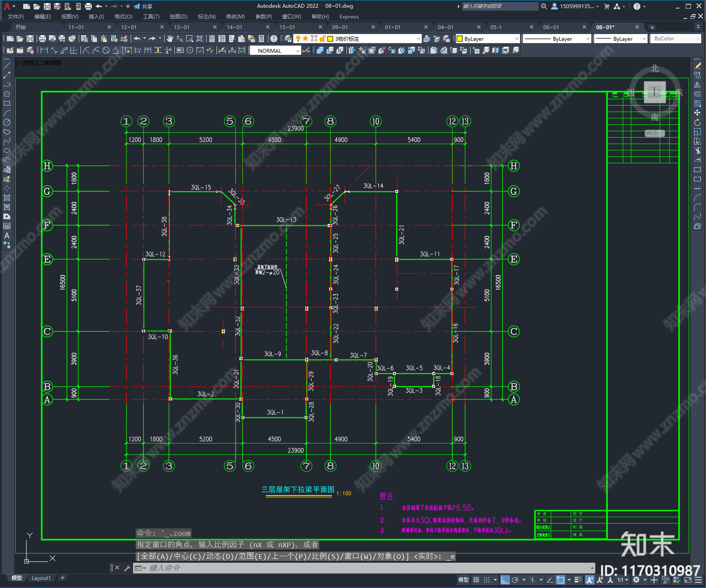
Task: Open the 修改(M) menu
Action: (235, 17)
